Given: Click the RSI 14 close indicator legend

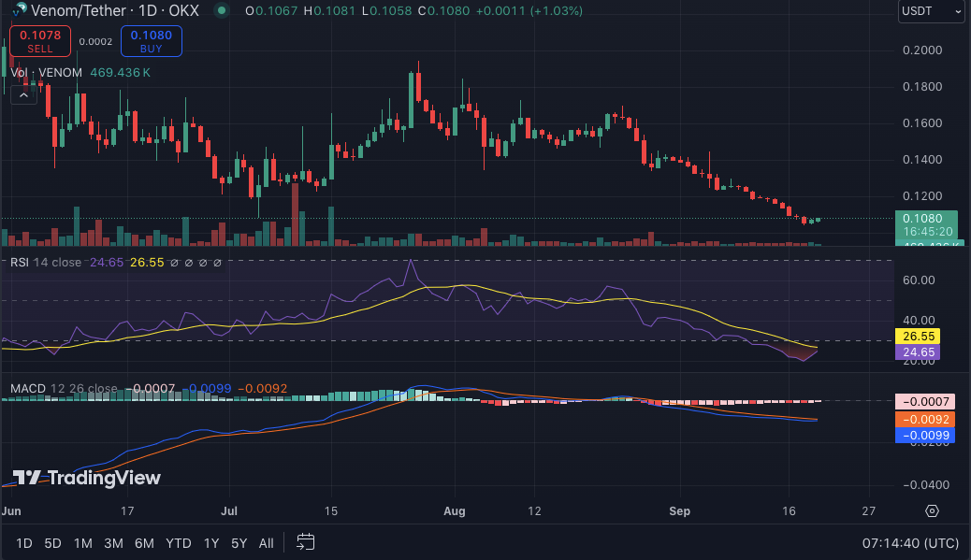Looking at the screenshot, I should 46,263.
